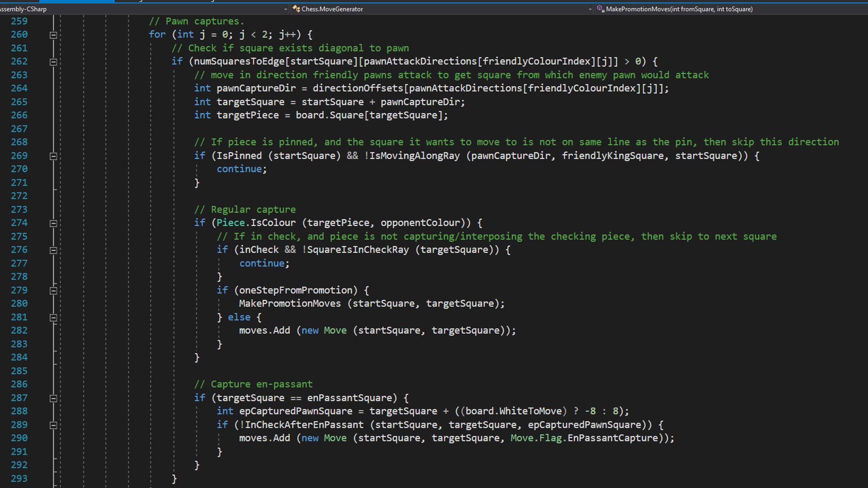Open the Chess.MoveGenerator type dropdown

[x=590, y=9]
